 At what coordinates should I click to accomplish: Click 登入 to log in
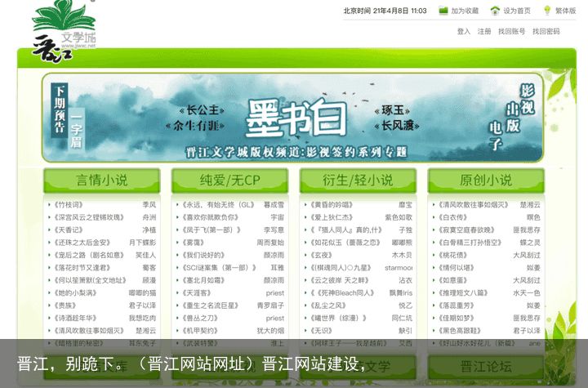click(x=464, y=32)
